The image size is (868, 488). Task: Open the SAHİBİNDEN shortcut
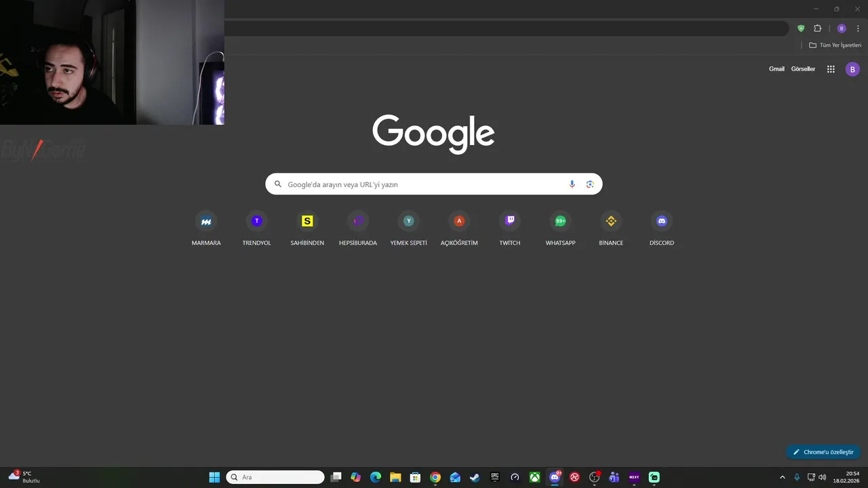[x=307, y=229]
